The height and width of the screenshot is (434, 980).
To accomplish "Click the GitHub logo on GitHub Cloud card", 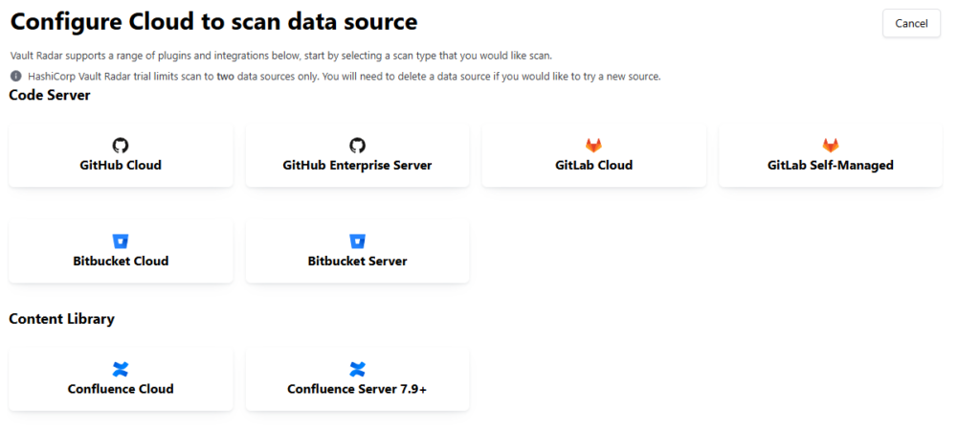I will tap(120, 146).
